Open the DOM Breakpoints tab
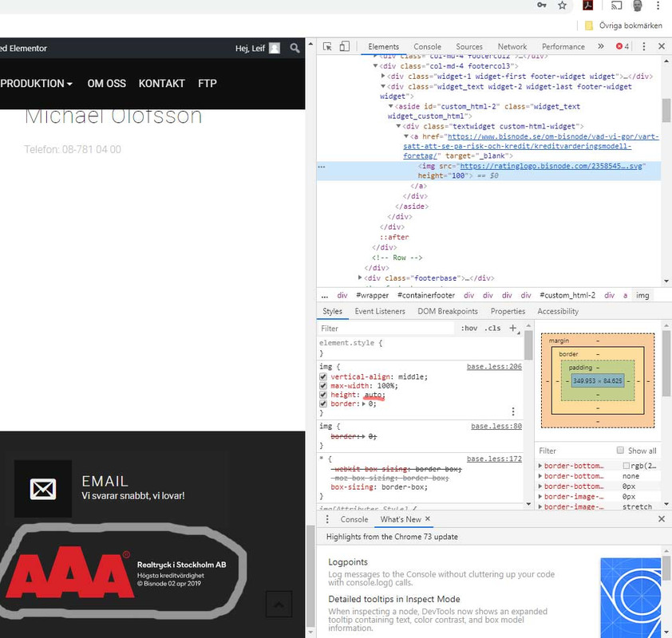Viewport: 672px width, 638px height. pos(448,311)
